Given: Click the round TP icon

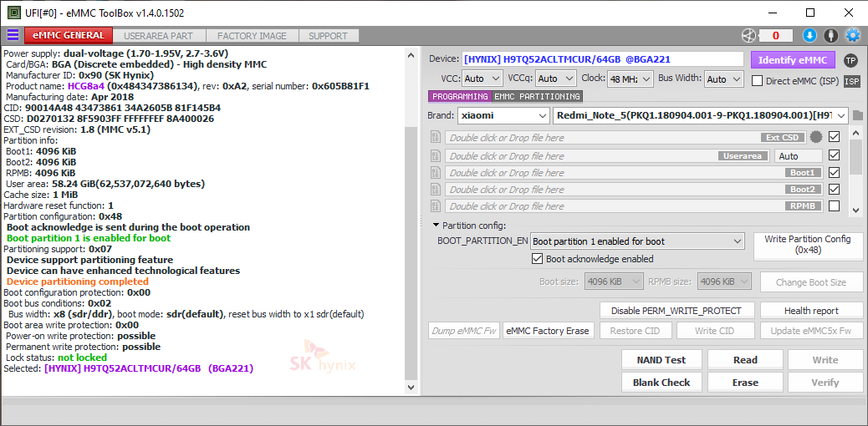Looking at the screenshot, I should (x=850, y=60).
